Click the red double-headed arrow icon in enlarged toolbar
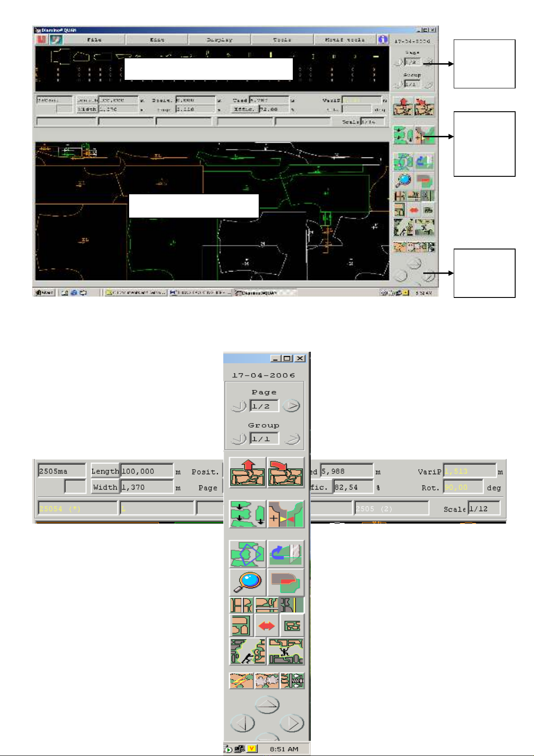 point(267,626)
